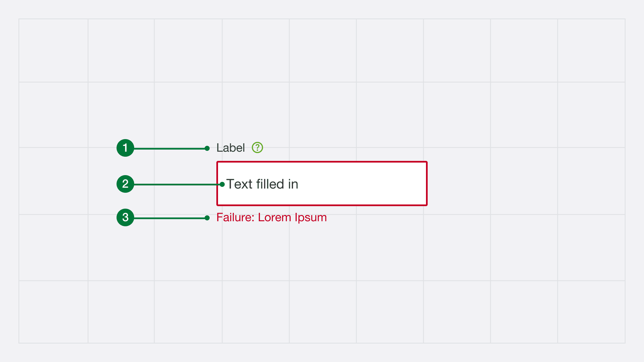Click the green connector line from badge 3

[169, 218]
